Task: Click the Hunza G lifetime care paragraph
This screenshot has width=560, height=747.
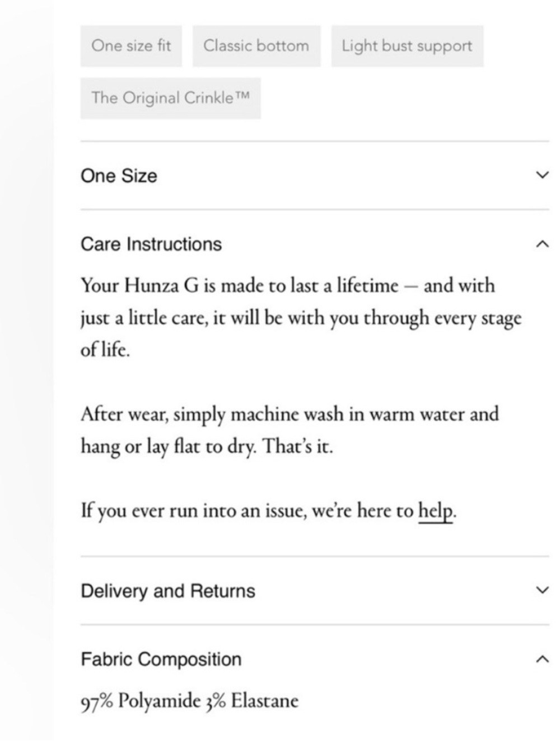Action: click(301, 318)
